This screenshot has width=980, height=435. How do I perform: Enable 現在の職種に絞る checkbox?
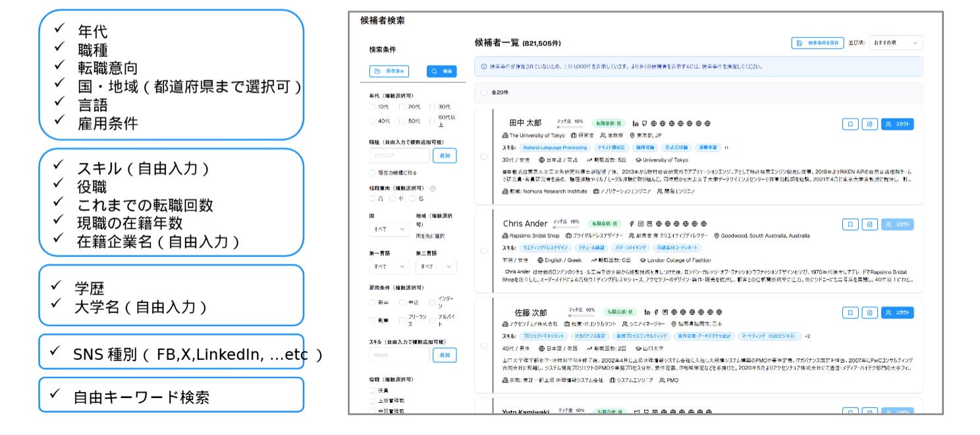373,173
